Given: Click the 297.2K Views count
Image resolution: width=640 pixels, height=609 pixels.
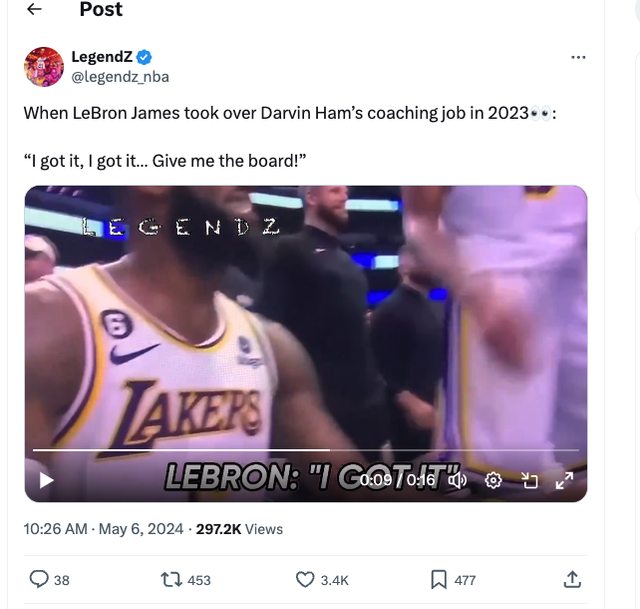Looking at the screenshot, I should tap(240, 529).
